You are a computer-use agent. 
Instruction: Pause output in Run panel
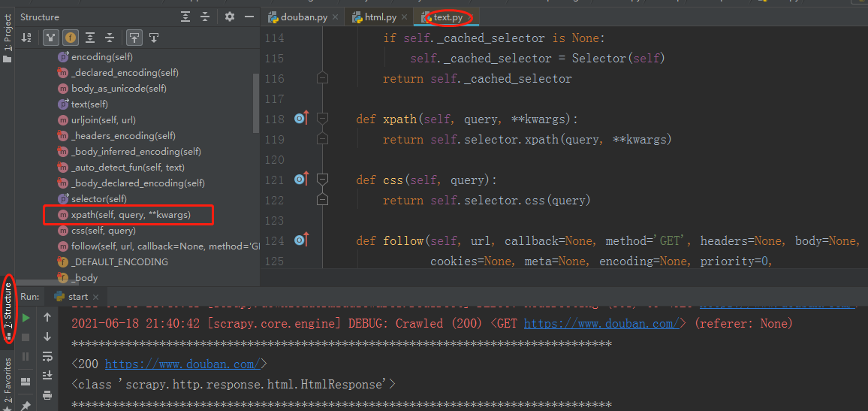[26, 356]
